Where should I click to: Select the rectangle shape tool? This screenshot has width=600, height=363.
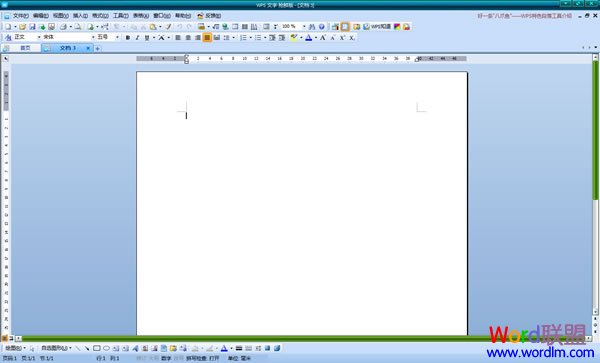click(x=97, y=348)
